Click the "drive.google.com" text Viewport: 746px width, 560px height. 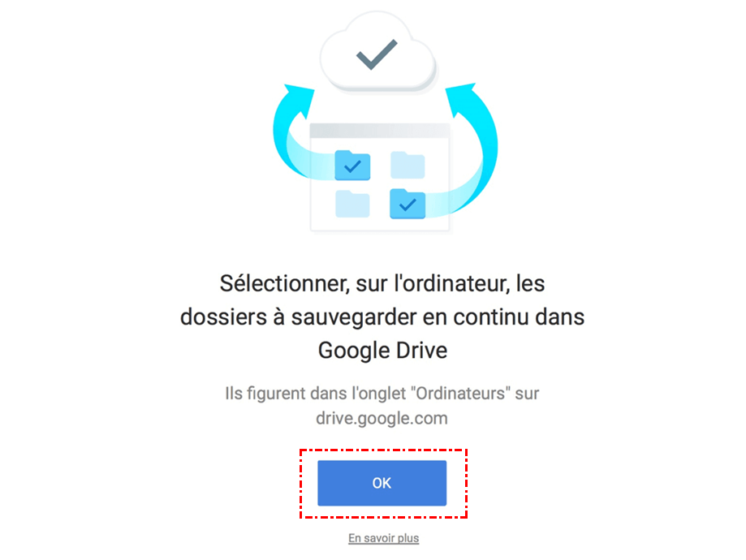[382, 418]
